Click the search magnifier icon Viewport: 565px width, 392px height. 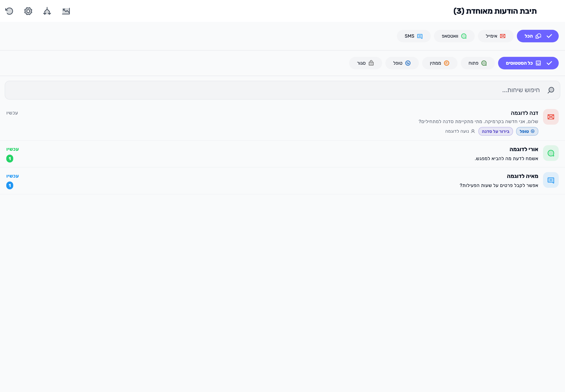[x=551, y=90]
